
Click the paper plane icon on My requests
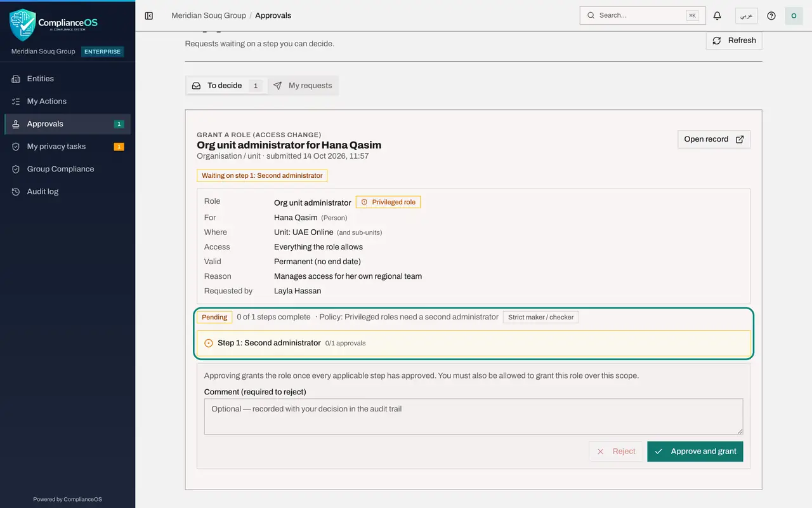click(x=278, y=86)
